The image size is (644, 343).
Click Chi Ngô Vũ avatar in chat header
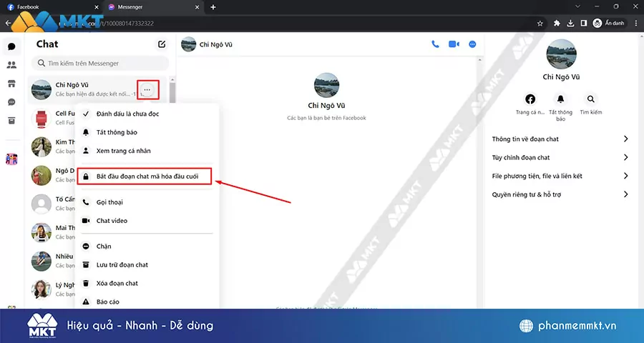coord(188,44)
